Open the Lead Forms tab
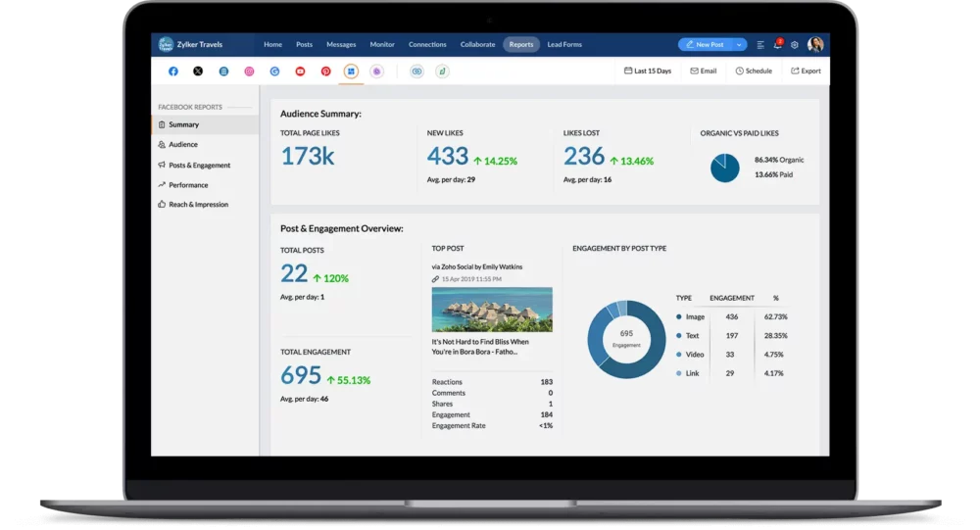Image resolution: width=980 pixels, height=530 pixels. (x=564, y=44)
